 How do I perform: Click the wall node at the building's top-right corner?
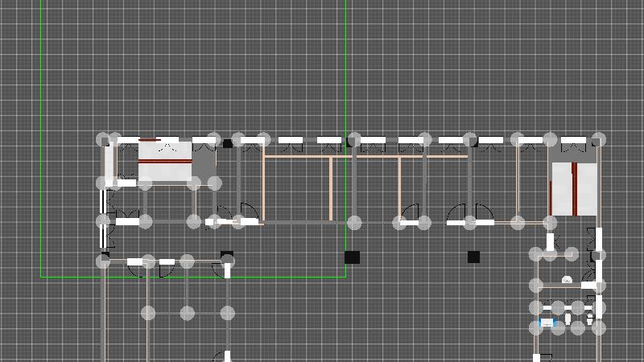point(597,139)
